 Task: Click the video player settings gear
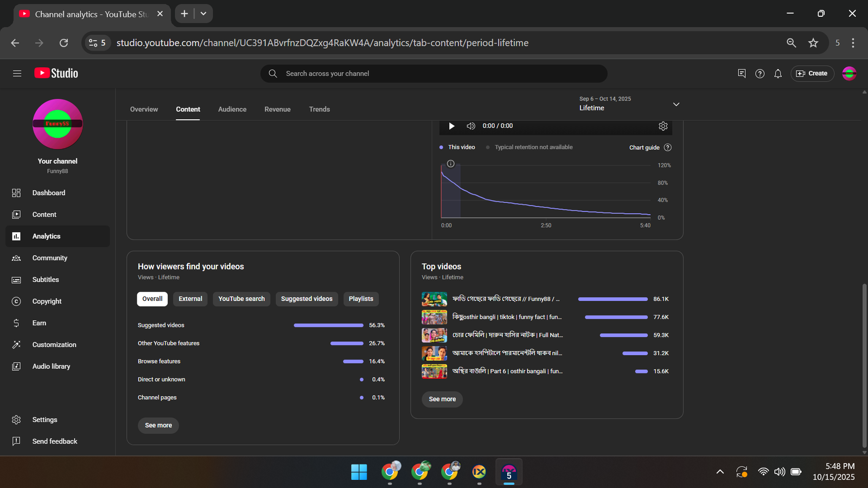tap(663, 126)
